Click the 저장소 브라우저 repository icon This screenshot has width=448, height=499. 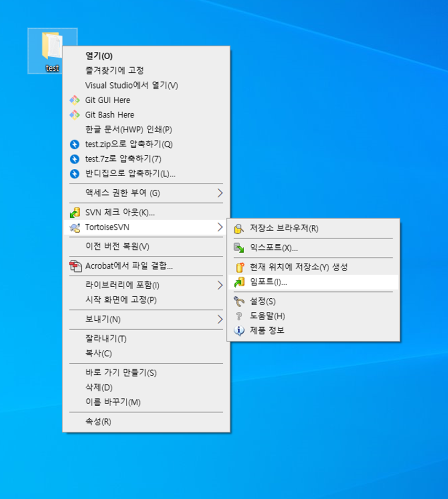click(x=239, y=229)
